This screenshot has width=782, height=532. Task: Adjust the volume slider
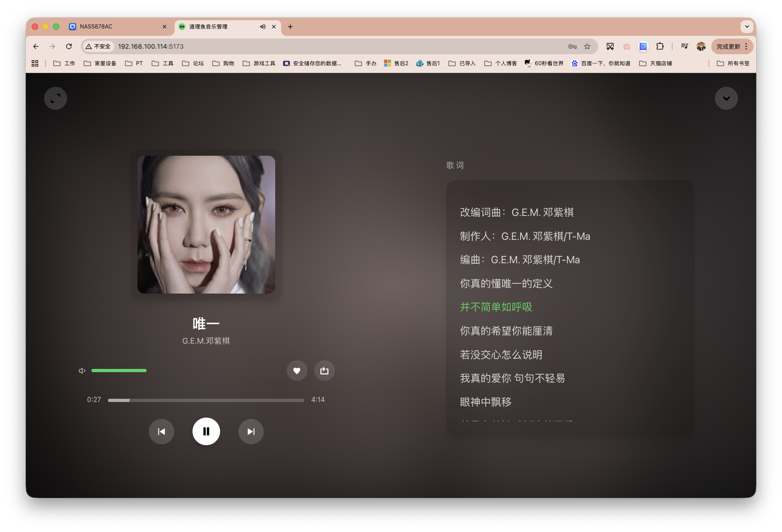click(119, 370)
